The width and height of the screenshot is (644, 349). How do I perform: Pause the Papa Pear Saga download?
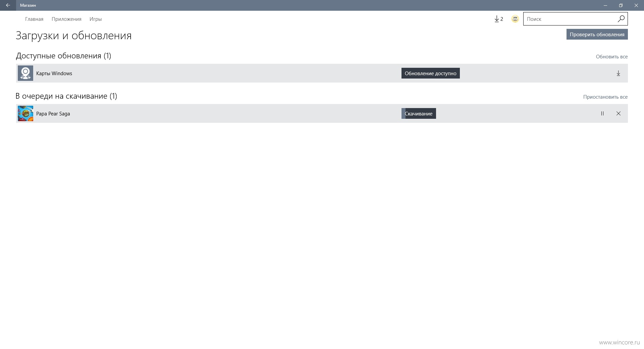click(x=602, y=114)
